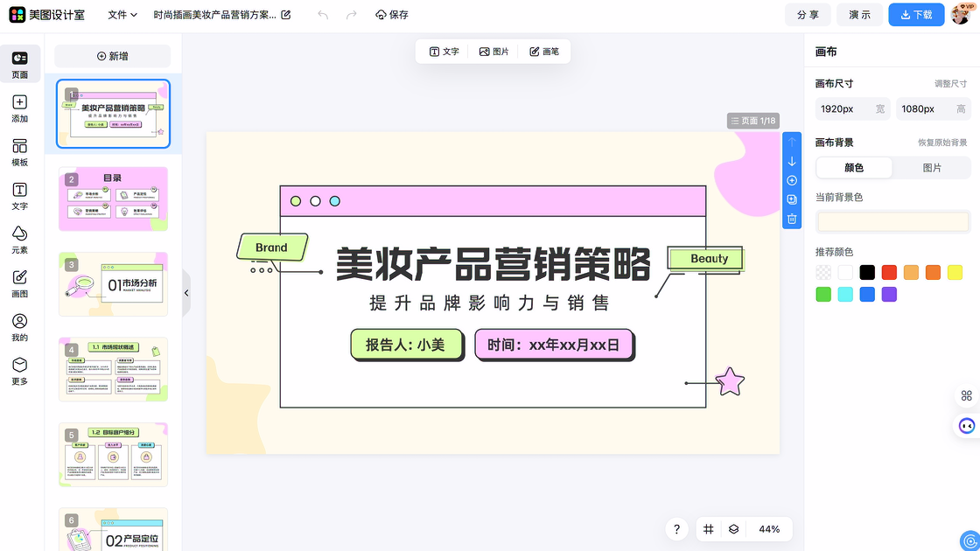Open the 画图 drawing sidebar tool
Image resolution: width=980 pixels, height=551 pixels.
[19, 282]
